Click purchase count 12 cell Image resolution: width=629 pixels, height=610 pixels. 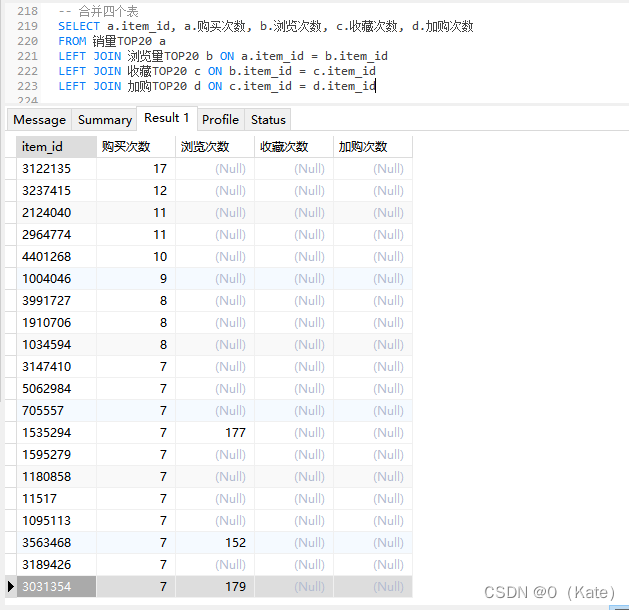(136, 191)
